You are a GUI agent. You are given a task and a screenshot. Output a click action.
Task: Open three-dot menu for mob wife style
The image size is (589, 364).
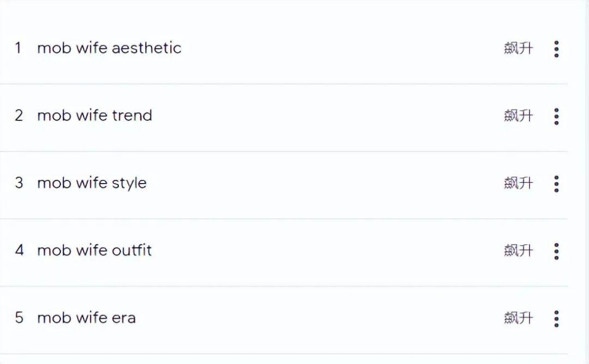556,184
